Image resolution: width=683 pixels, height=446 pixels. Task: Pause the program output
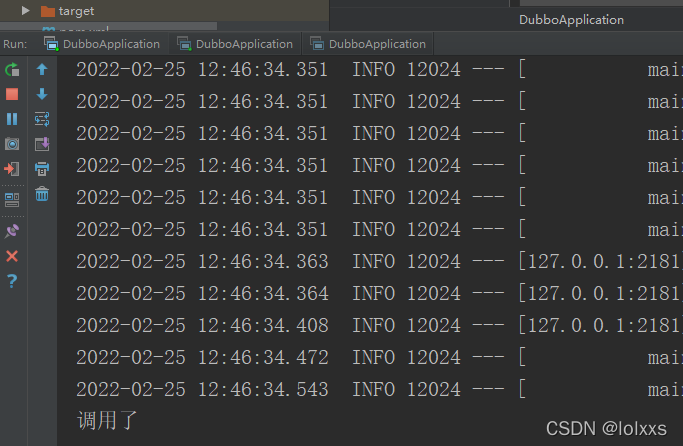coord(12,119)
